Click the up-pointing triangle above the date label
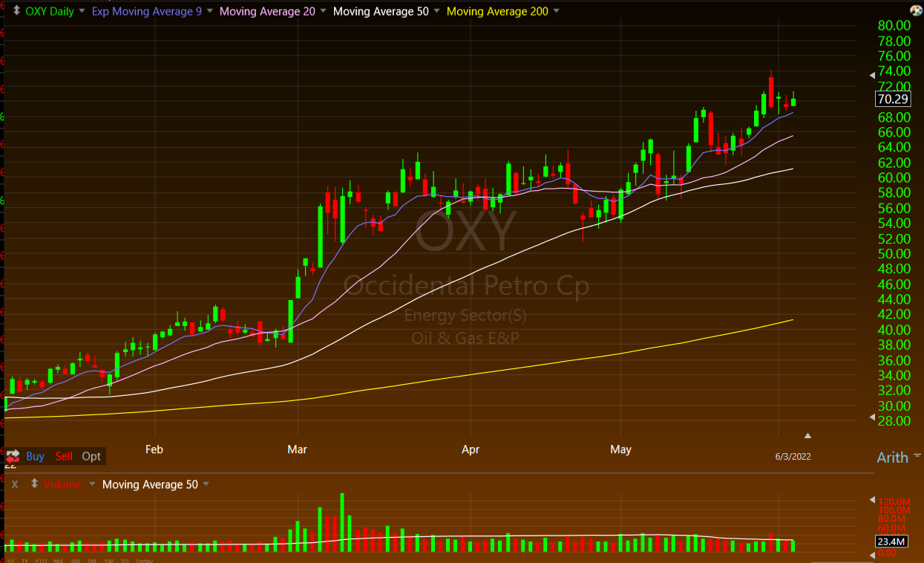Image resolution: width=924 pixels, height=563 pixels. pos(807,435)
